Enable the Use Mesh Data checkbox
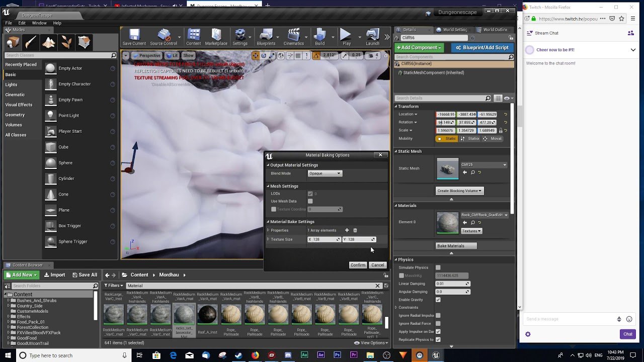 click(310, 201)
